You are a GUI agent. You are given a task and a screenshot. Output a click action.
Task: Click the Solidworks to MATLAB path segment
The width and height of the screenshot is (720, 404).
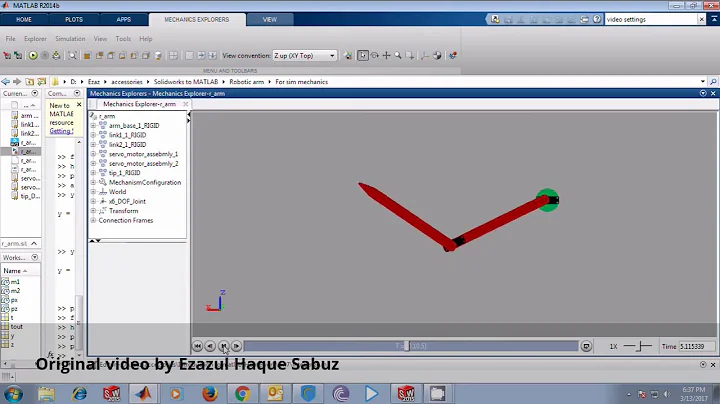click(x=186, y=82)
